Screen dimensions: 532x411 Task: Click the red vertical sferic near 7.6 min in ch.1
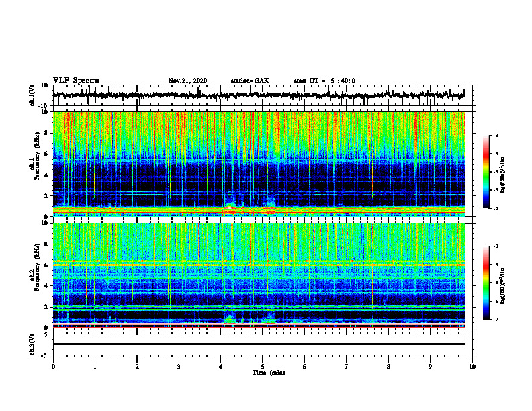[372, 156]
